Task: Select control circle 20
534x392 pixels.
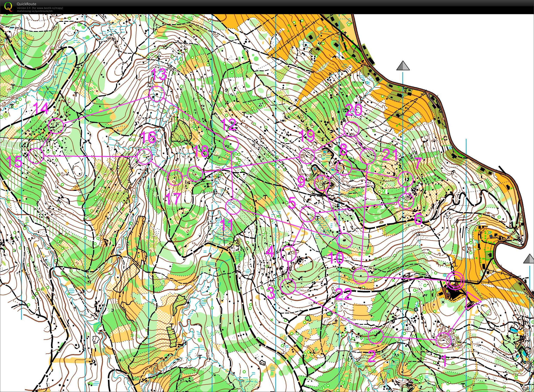Action: pyautogui.click(x=351, y=129)
